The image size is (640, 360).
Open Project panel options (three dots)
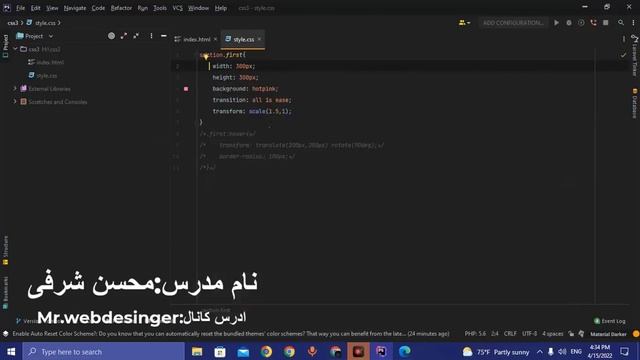pyautogui.click(x=151, y=36)
